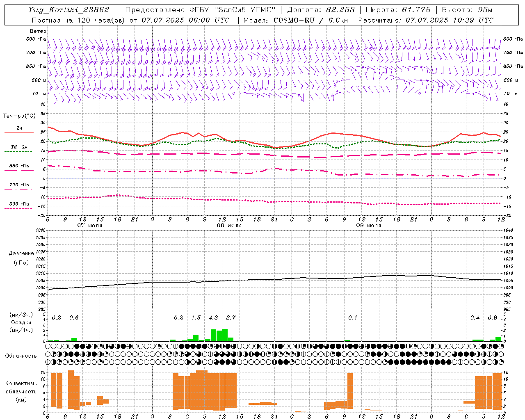Click the 0.9 precipitation total value
Screen dimensions: 525x420
pyautogui.click(x=492, y=318)
